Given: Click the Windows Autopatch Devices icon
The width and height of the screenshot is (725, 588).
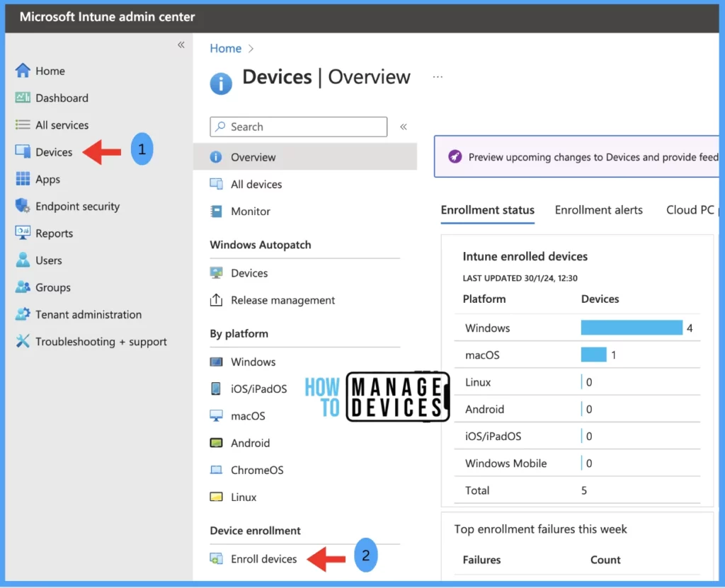Looking at the screenshot, I should click(216, 272).
